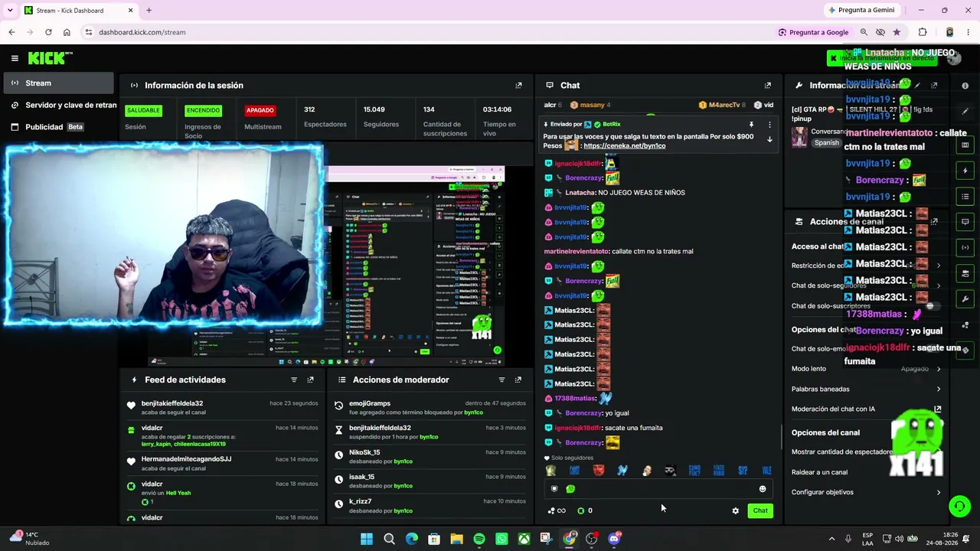Open Pregunta a Gemini

click(861, 10)
